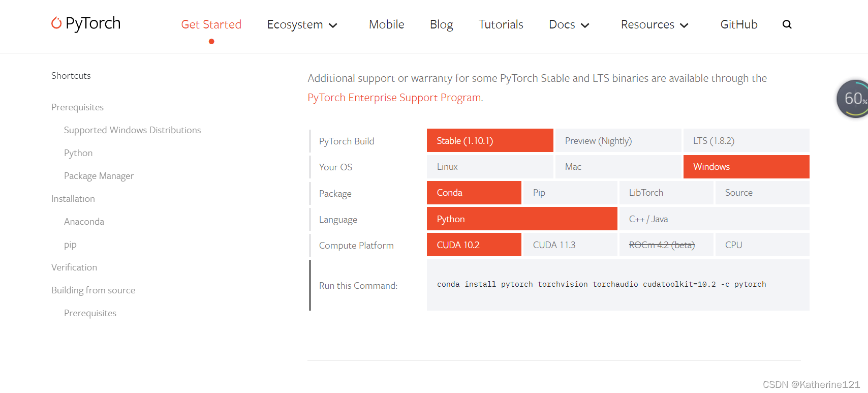Screen dimensions: 868x393
Task: Open the Tutorials nav item
Action: point(501,24)
